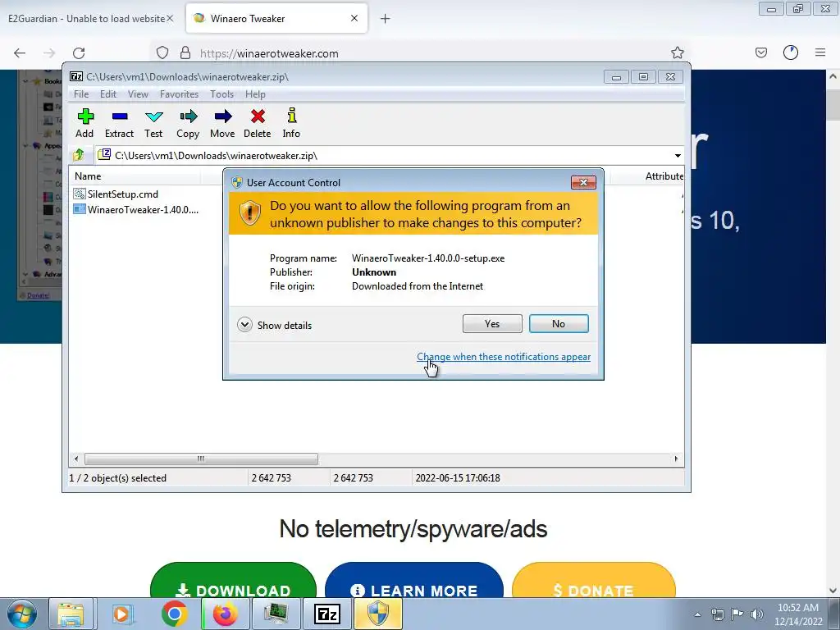Click the Firefox page scrollbar up arrow
The width and height of the screenshot is (840, 630).
point(833,76)
